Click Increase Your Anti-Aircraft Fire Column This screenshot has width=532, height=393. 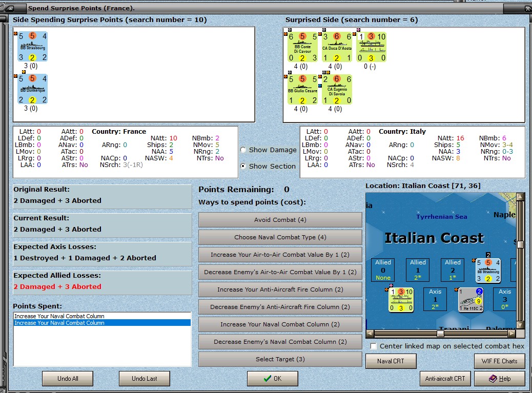280,289
